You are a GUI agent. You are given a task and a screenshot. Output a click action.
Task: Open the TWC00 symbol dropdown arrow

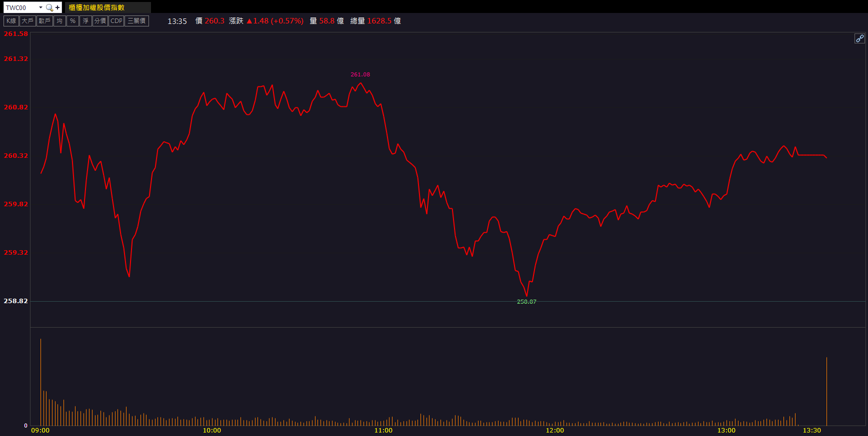(x=40, y=7)
